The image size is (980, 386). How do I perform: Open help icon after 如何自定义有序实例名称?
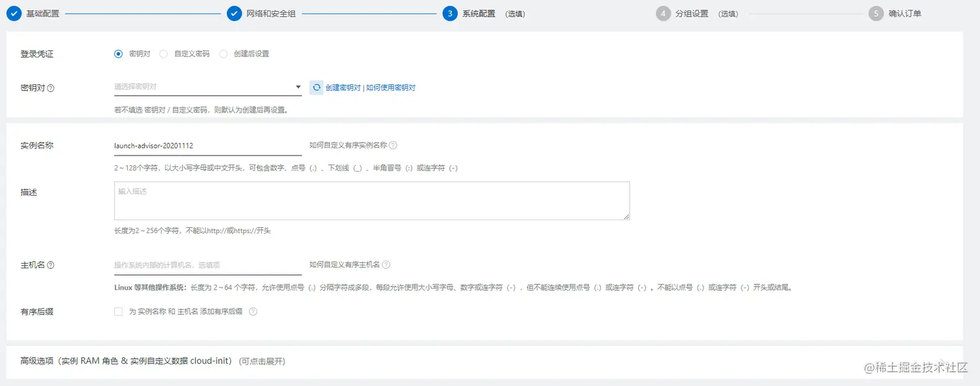pos(393,146)
